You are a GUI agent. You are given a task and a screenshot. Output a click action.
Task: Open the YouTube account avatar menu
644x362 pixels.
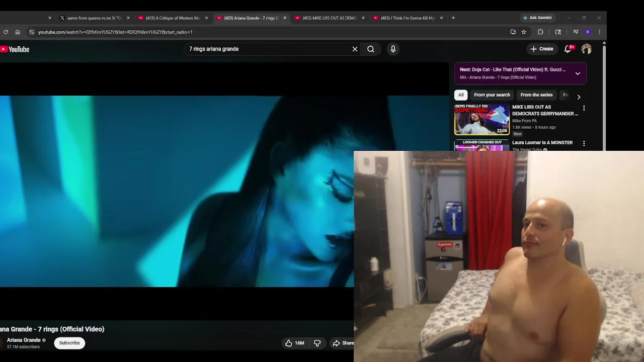click(x=586, y=49)
